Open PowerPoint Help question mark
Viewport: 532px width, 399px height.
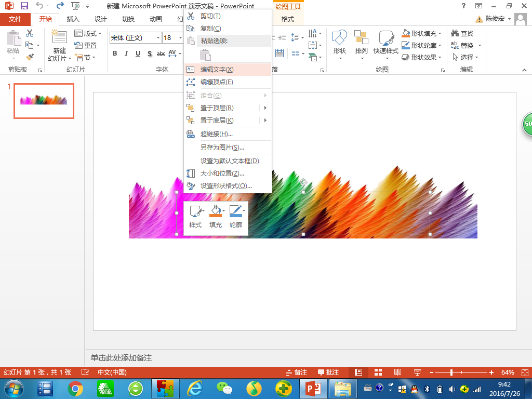pos(463,6)
